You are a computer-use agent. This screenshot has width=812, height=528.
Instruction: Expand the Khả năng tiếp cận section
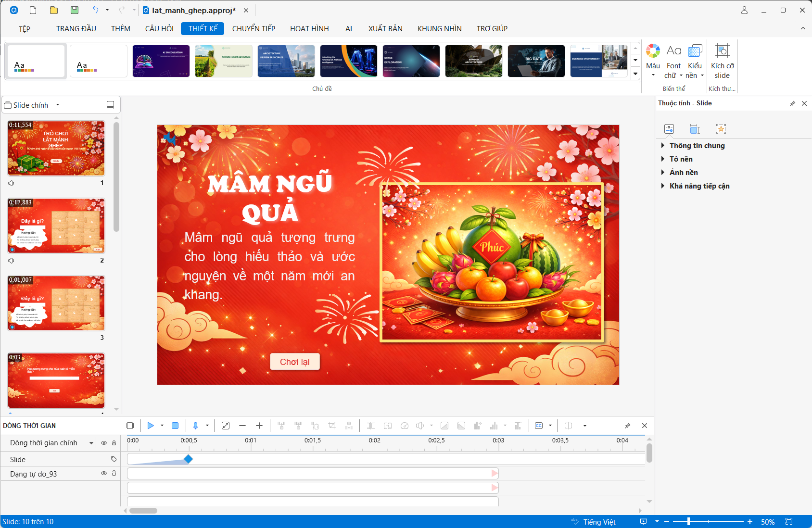point(699,186)
